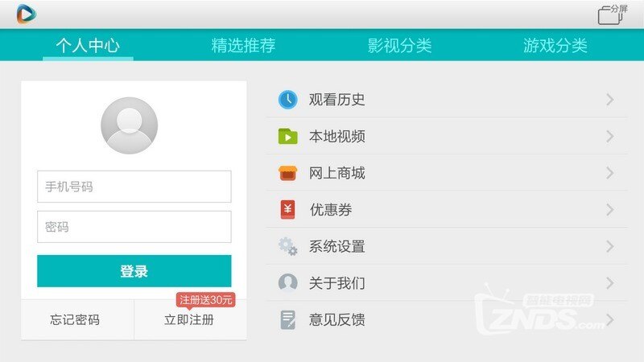Click the clock icon for watch history

287,100
